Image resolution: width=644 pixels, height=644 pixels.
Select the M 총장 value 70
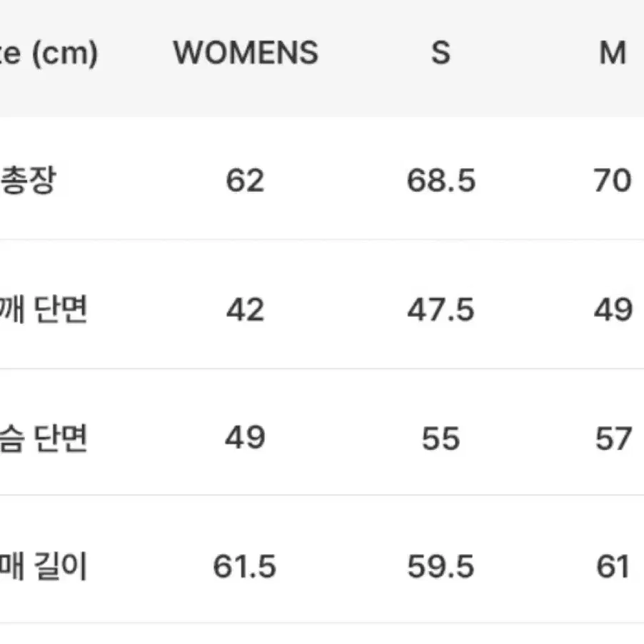pyautogui.click(x=613, y=181)
